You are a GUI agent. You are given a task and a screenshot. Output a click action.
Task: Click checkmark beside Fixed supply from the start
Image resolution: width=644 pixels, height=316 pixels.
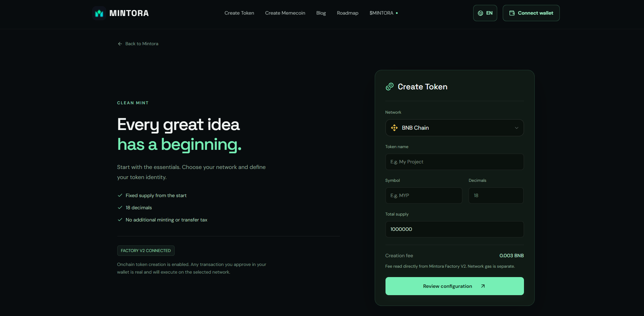coord(120,195)
